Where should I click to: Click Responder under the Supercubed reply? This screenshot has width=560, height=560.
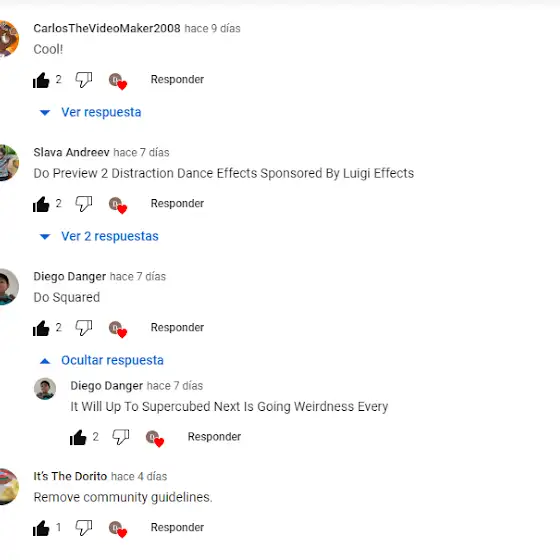(x=214, y=436)
